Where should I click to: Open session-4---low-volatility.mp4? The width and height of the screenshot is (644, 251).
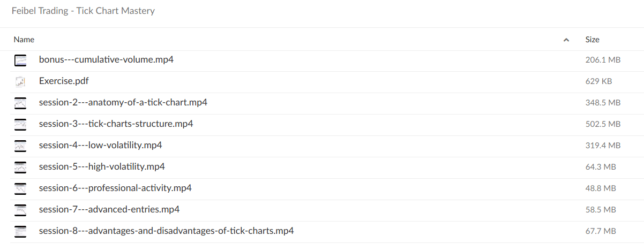click(100, 146)
